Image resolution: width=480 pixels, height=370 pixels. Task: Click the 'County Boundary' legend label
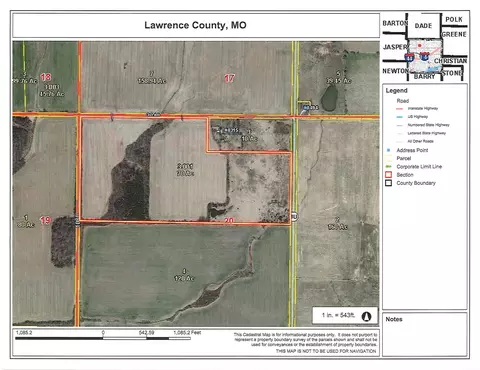tap(416, 183)
